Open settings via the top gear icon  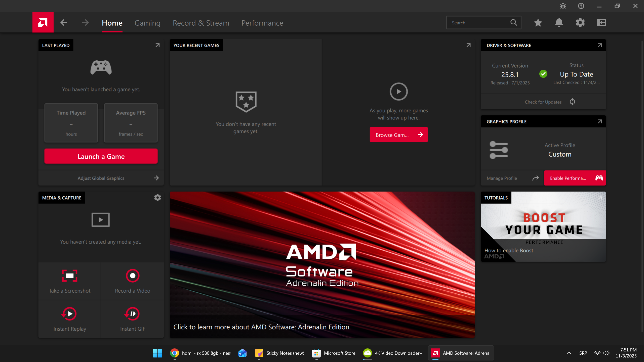pos(580,23)
